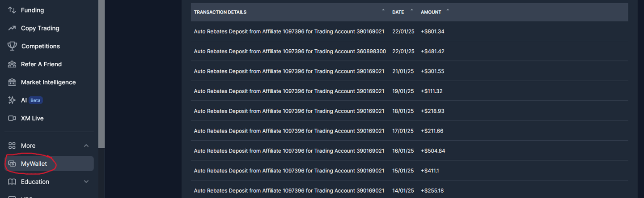Click the Market Intelligence building icon

click(12, 82)
